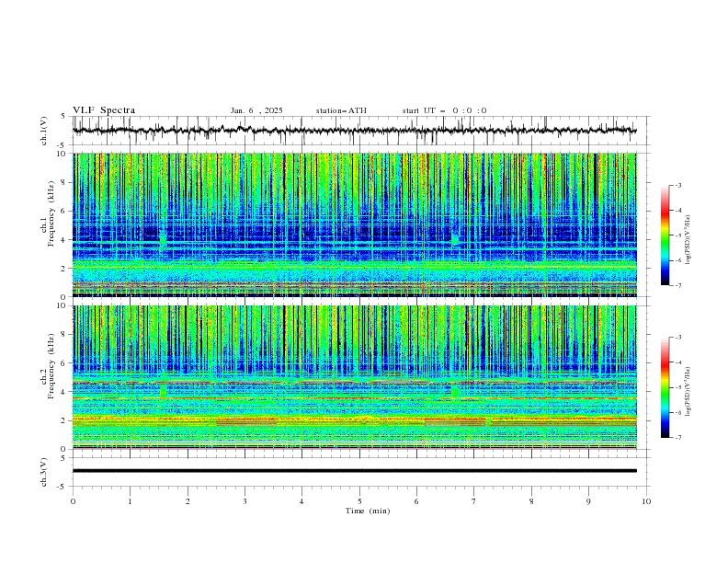Click the ch.2 "Frequency (kHz)" axis label
This screenshot has height=563, width=728.
point(51,366)
